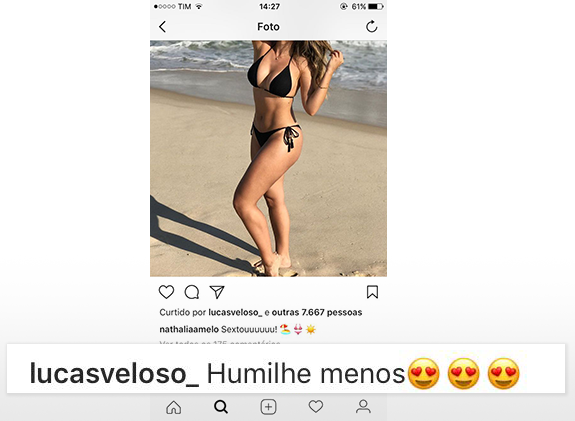View the outras 7.667 pessoas likes list
The image size is (575, 421).
(317, 312)
